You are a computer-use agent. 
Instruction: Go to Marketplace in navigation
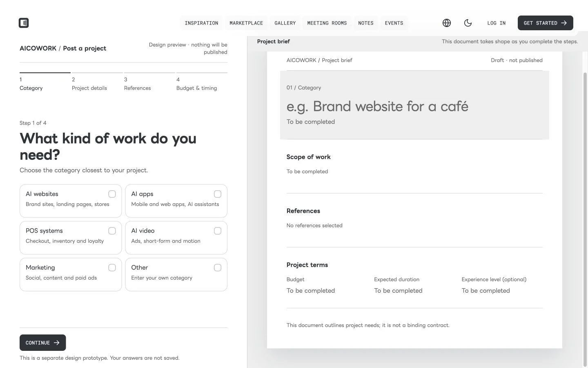[246, 23]
